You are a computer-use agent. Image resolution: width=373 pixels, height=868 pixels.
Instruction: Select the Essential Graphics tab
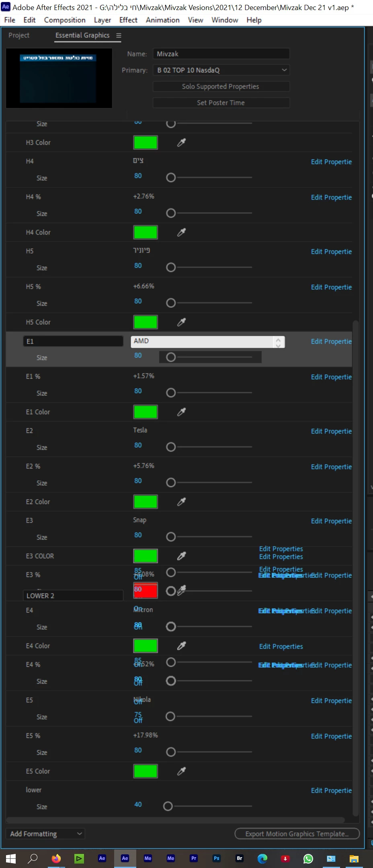pos(82,35)
